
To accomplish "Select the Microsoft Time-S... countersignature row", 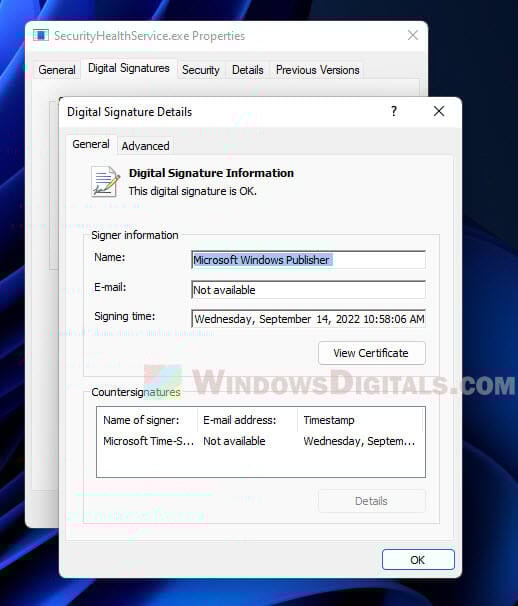I will (x=261, y=441).
